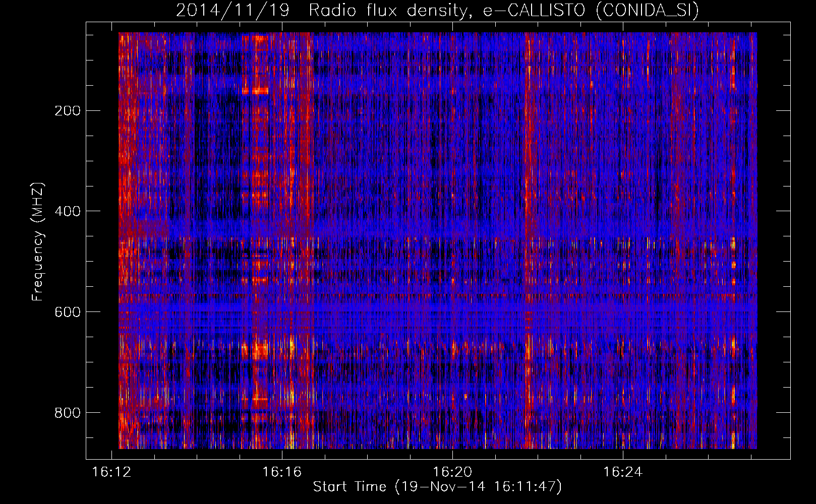This screenshot has width=816, height=504.
Task: Click the 400 frequency tick label
Action: tap(68, 211)
